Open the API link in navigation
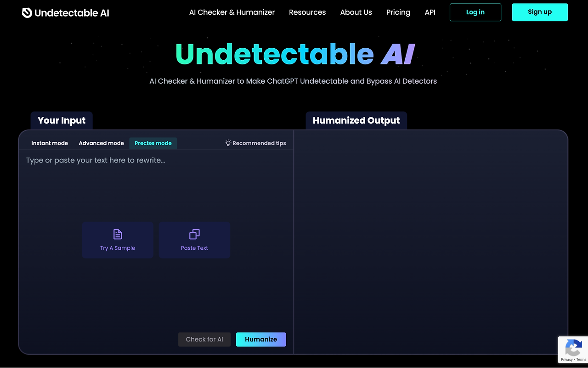This screenshot has width=588, height=368. pos(430,12)
